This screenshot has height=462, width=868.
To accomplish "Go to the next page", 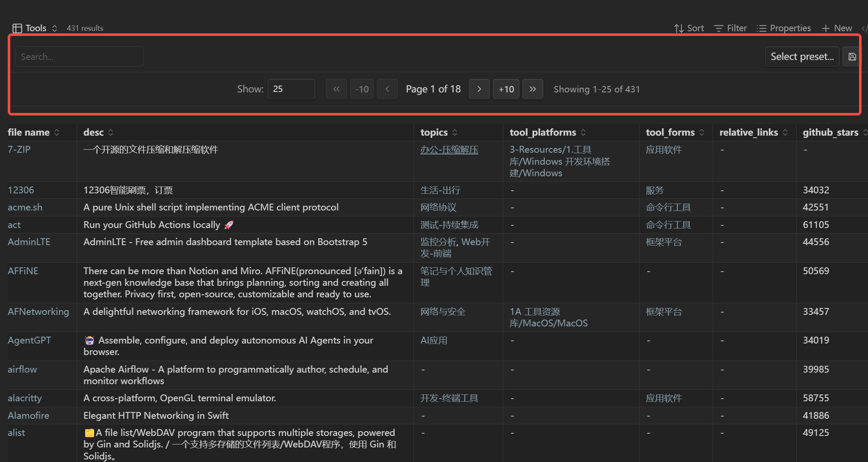I will click(x=479, y=89).
